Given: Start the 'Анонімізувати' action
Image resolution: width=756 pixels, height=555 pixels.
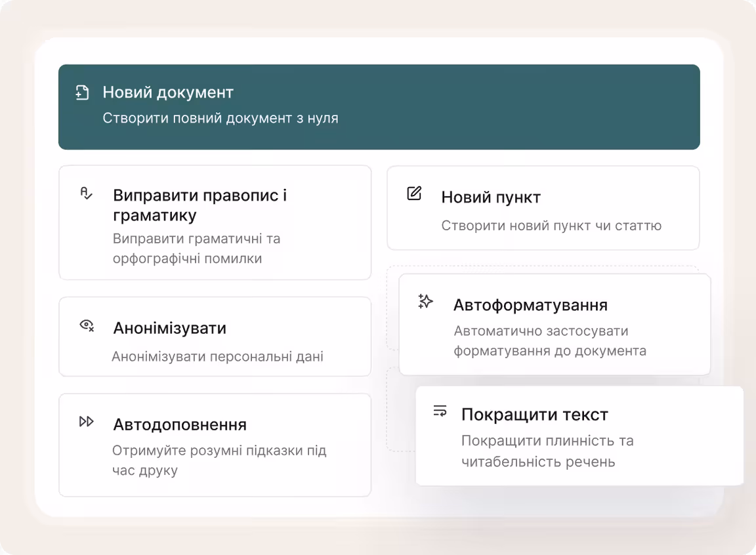Looking at the screenshot, I should tap(215, 337).
